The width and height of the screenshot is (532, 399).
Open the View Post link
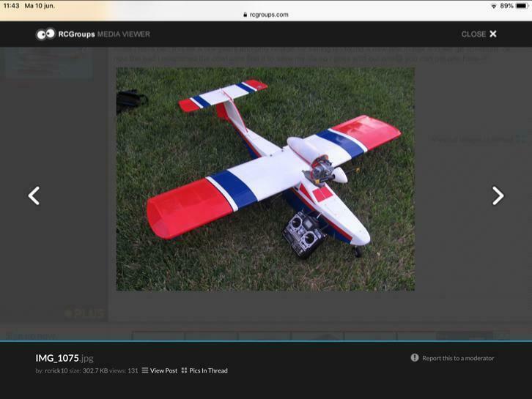(163, 370)
